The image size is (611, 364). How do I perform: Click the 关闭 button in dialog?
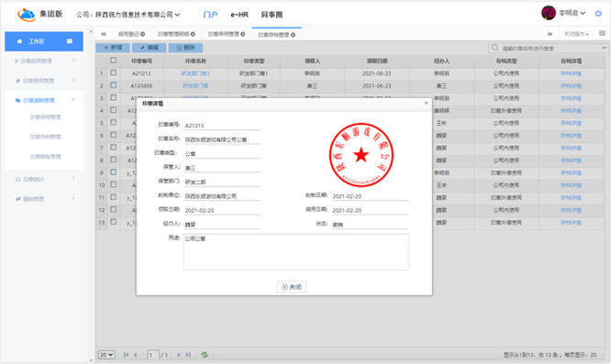(x=292, y=287)
